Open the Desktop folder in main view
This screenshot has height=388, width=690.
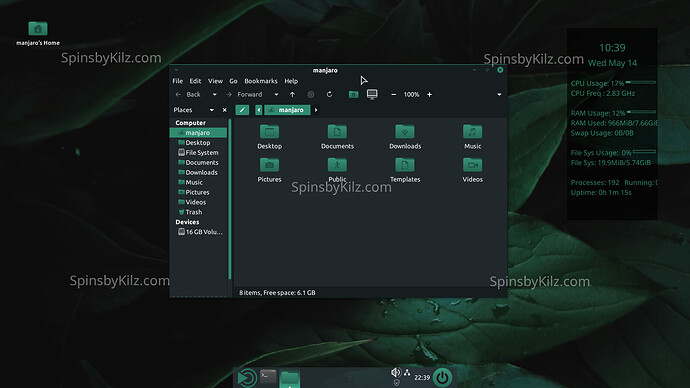(269, 137)
